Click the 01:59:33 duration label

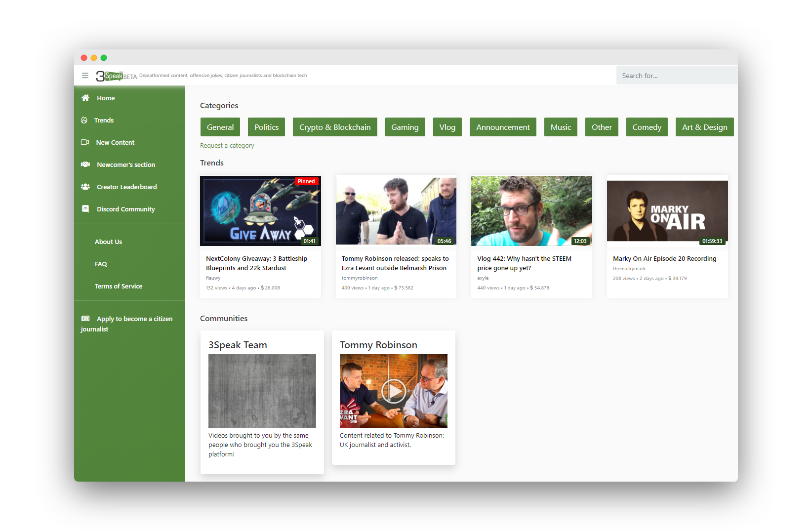tap(712, 241)
